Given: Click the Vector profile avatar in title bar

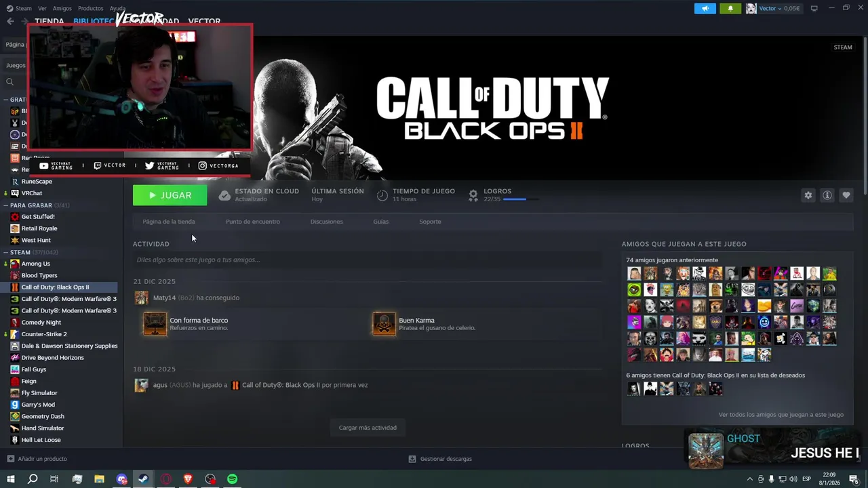Looking at the screenshot, I should click(751, 8).
